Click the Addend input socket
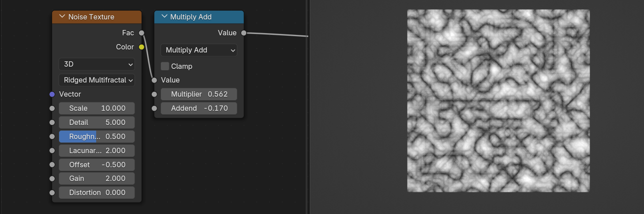Viewport: 644px width, 214px height. click(x=154, y=108)
